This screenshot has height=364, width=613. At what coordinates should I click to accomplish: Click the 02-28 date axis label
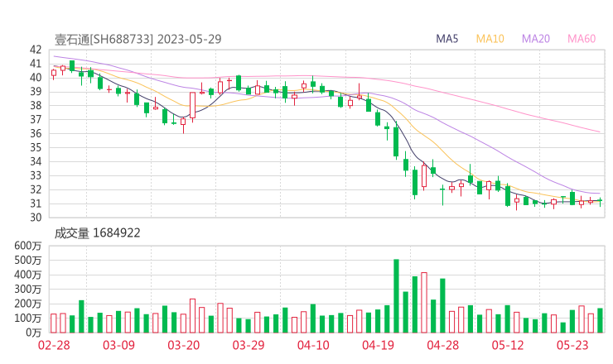(x=54, y=345)
